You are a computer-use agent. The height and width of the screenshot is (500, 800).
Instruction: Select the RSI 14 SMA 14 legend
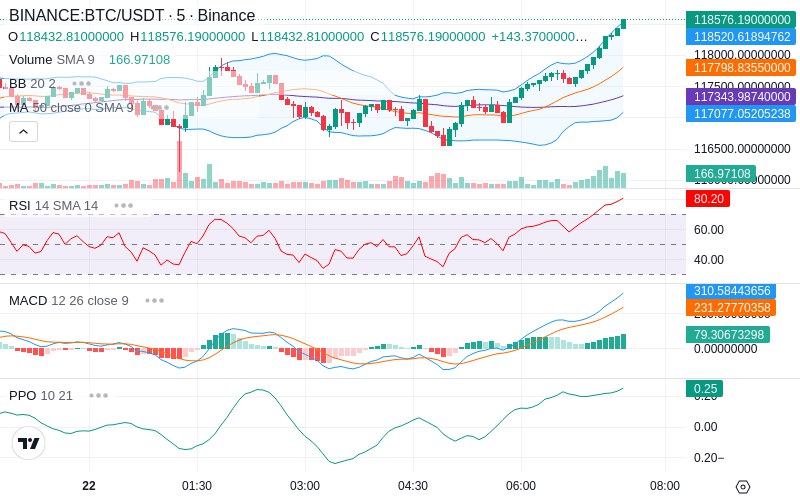54,206
